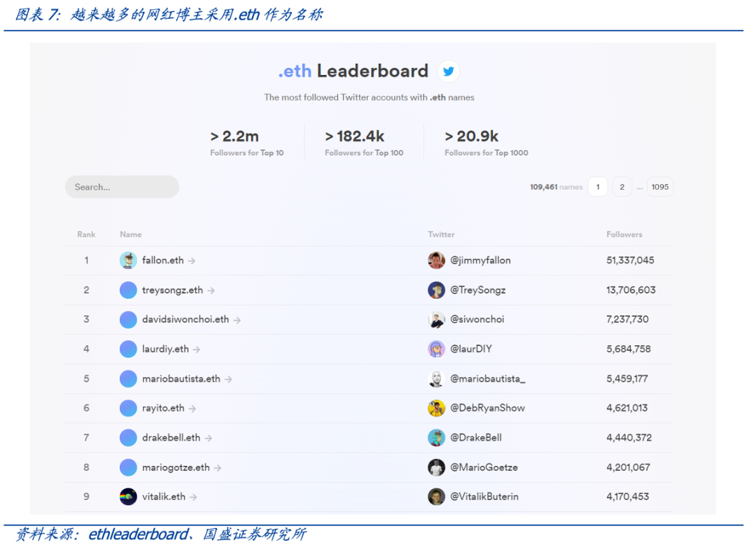Open the @mariobautista_ Twitter handle

click(x=487, y=379)
